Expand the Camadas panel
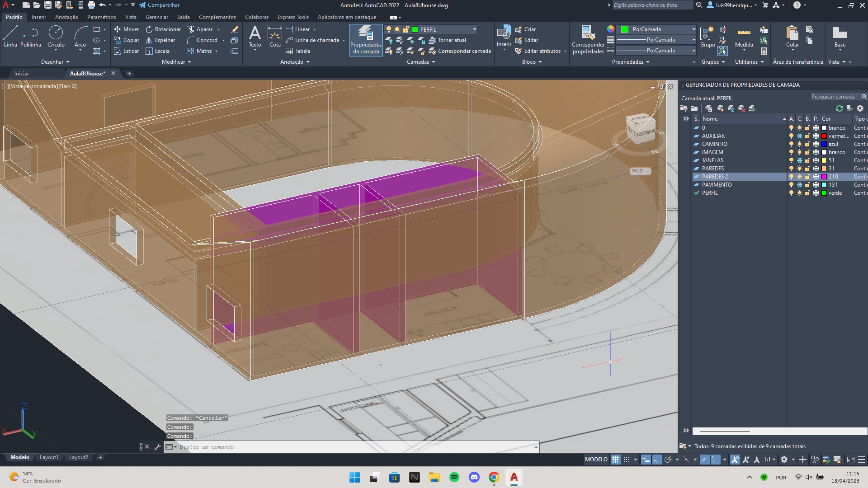The image size is (868, 488). click(421, 62)
